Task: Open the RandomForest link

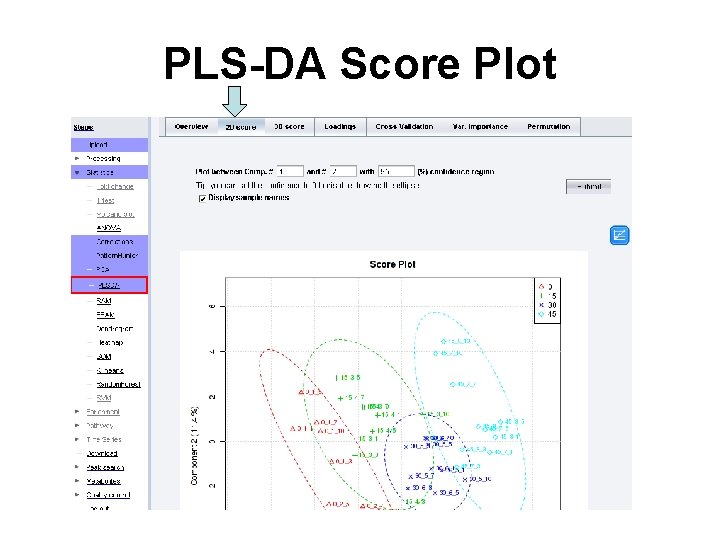Action: tap(118, 384)
